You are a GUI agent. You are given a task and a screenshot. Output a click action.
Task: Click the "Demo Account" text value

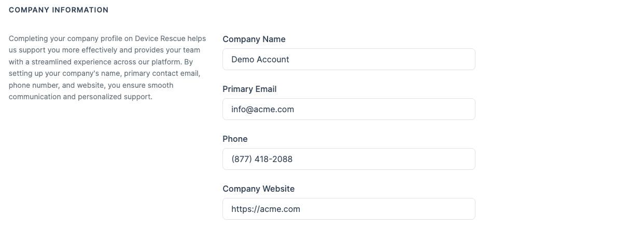260,59
